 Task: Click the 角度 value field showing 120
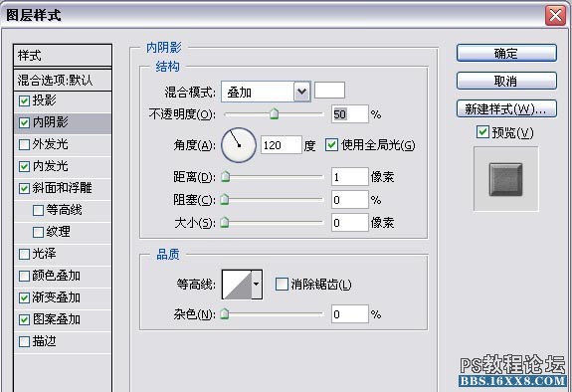(x=282, y=145)
